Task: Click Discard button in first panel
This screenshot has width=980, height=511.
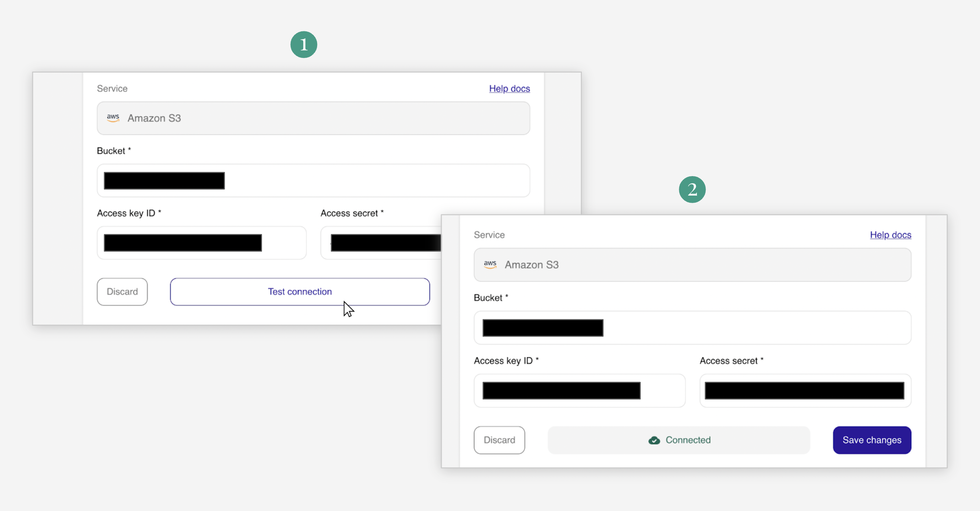Action: pyautogui.click(x=122, y=291)
